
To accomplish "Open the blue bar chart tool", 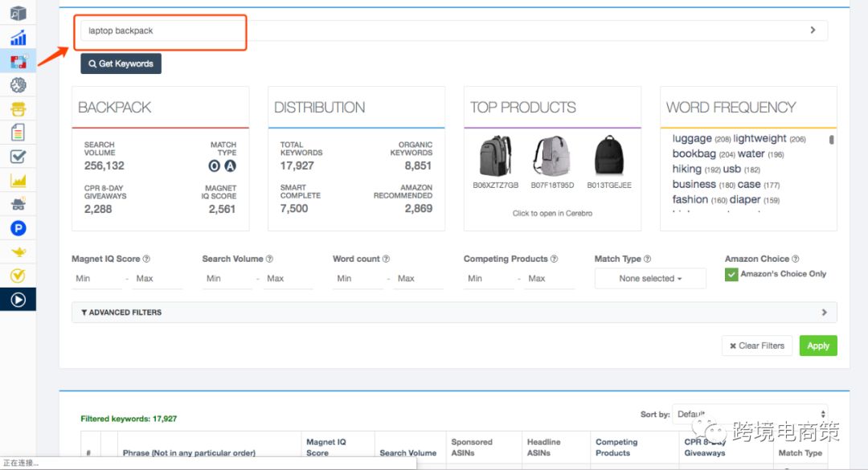I will pos(18,38).
